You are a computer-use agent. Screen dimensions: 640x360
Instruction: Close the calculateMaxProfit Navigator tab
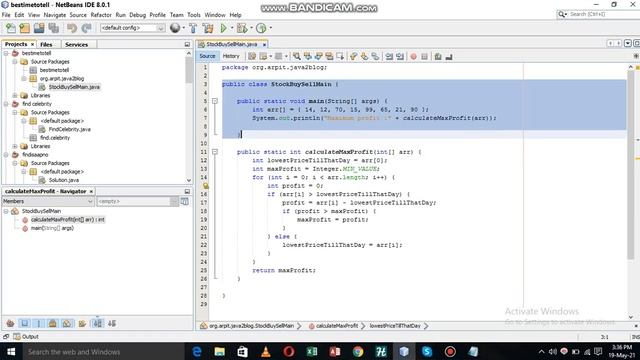pyautogui.click(x=91, y=191)
